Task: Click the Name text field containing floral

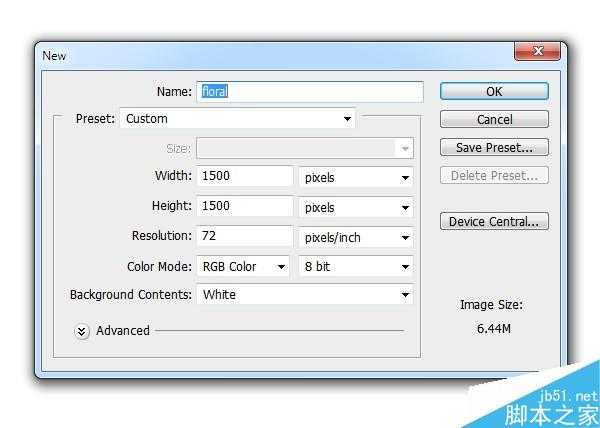Action: coord(310,91)
